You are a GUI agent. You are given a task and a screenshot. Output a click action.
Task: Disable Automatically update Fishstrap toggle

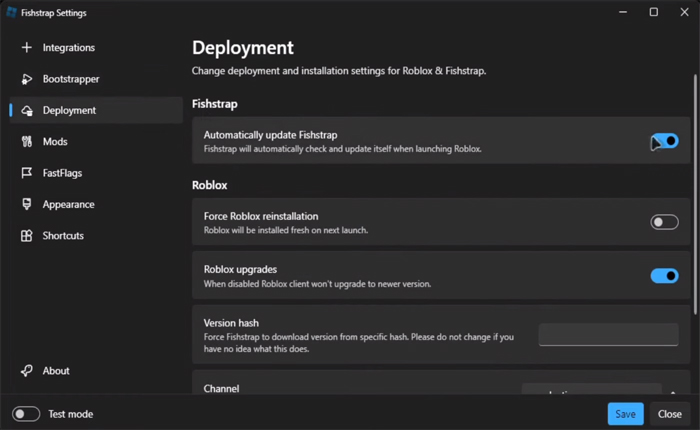(664, 141)
